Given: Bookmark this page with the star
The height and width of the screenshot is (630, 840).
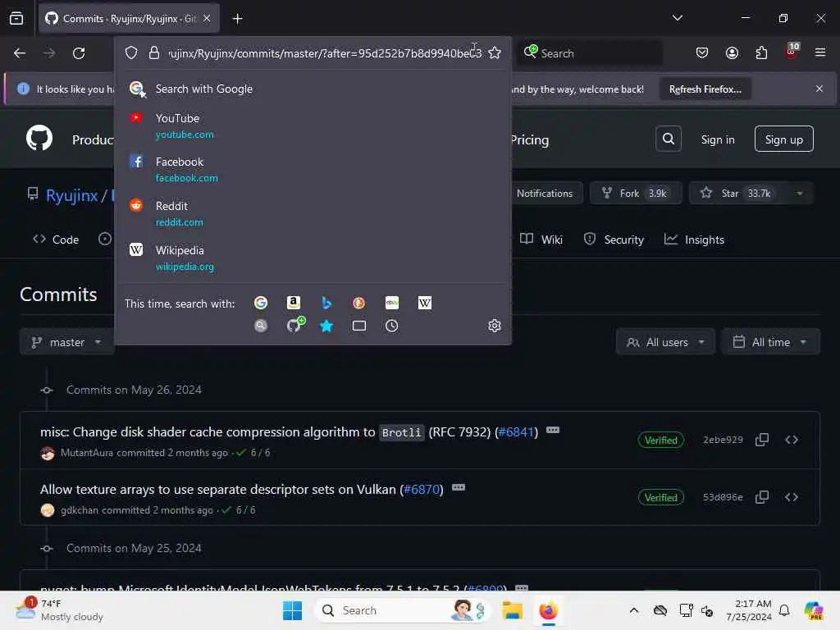Looking at the screenshot, I should (495, 53).
